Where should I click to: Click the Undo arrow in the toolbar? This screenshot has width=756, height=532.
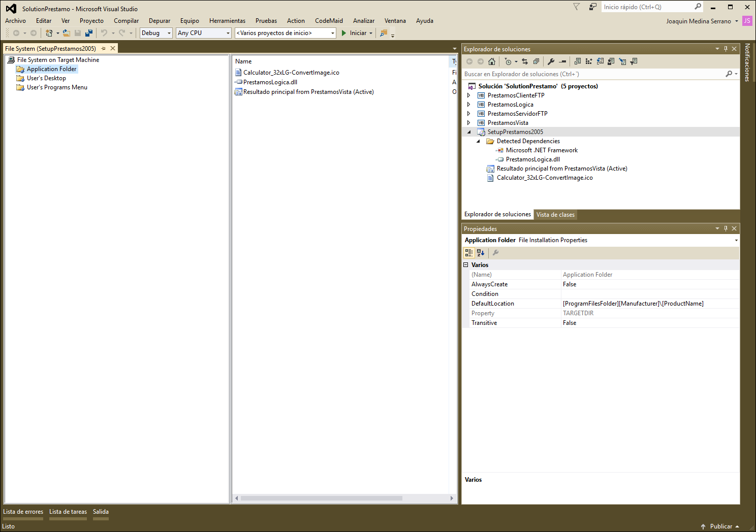(x=104, y=33)
